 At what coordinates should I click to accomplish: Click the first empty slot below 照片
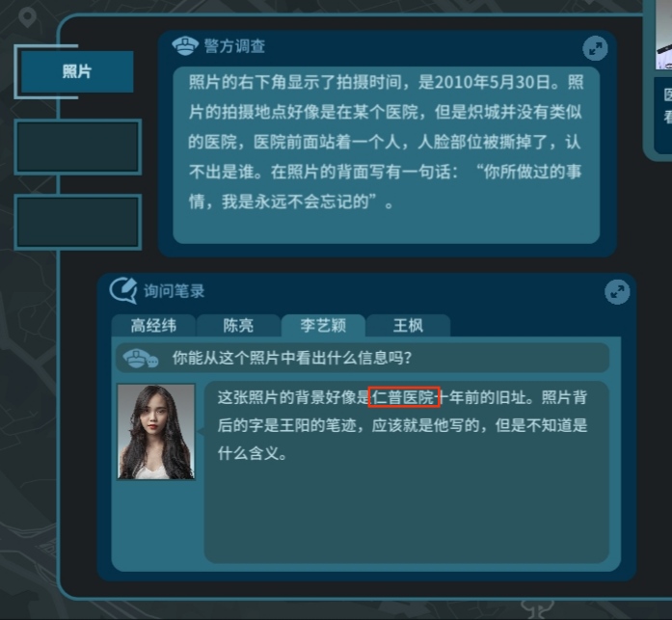pos(77,147)
